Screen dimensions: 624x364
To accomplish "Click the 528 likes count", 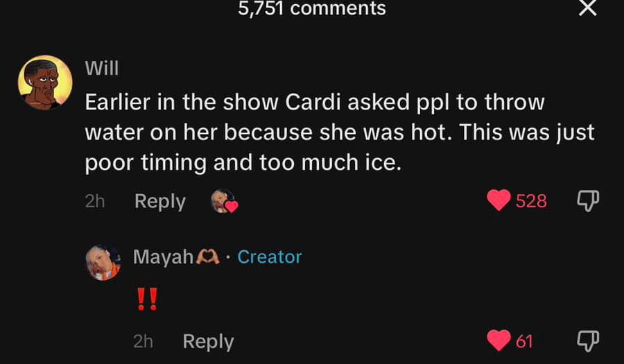I will pyautogui.click(x=531, y=201).
